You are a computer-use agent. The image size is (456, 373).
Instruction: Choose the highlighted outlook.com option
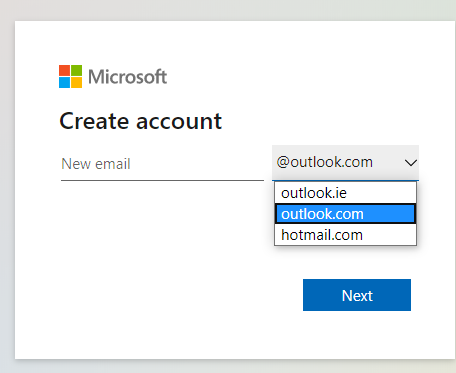point(345,214)
